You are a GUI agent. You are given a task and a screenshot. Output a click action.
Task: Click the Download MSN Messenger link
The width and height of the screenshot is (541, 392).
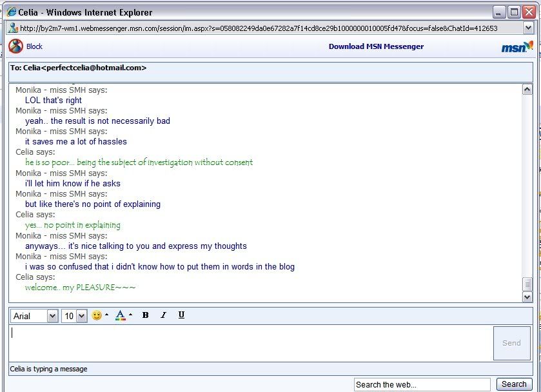tap(376, 46)
